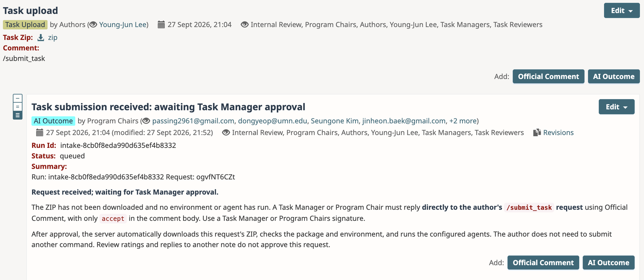The height and width of the screenshot is (280, 644).
Task: Click the calendar icon in the Task upload header
Action: (x=161, y=25)
